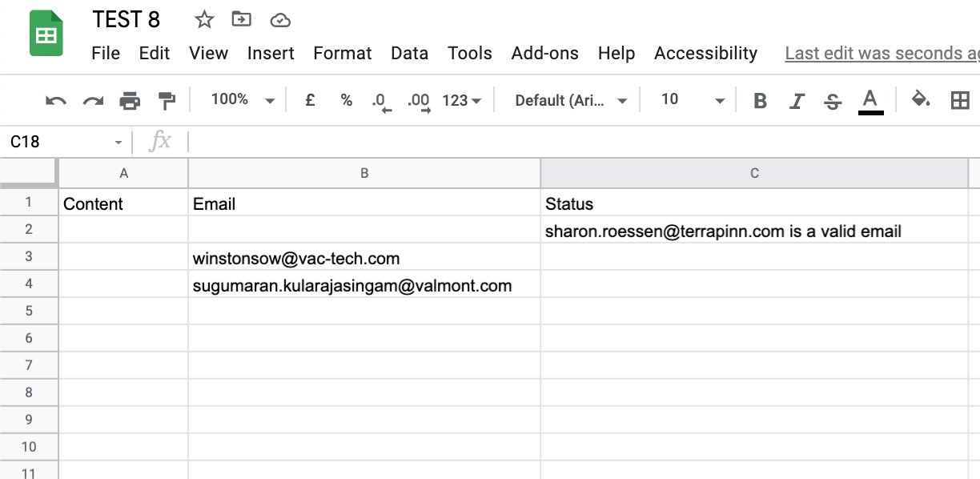This screenshot has height=479, width=980.
Task: Select the Status header cell
Action: pyautogui.click(x=754, y=203)
